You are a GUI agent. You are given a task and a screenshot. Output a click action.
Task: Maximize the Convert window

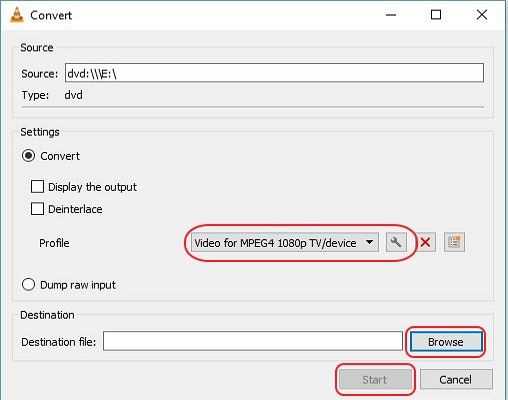436,15
